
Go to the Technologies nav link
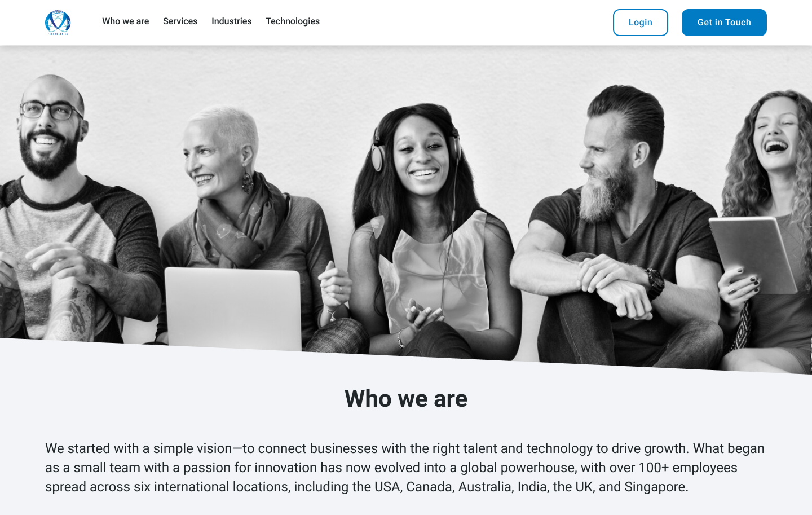tap(293, 21)
